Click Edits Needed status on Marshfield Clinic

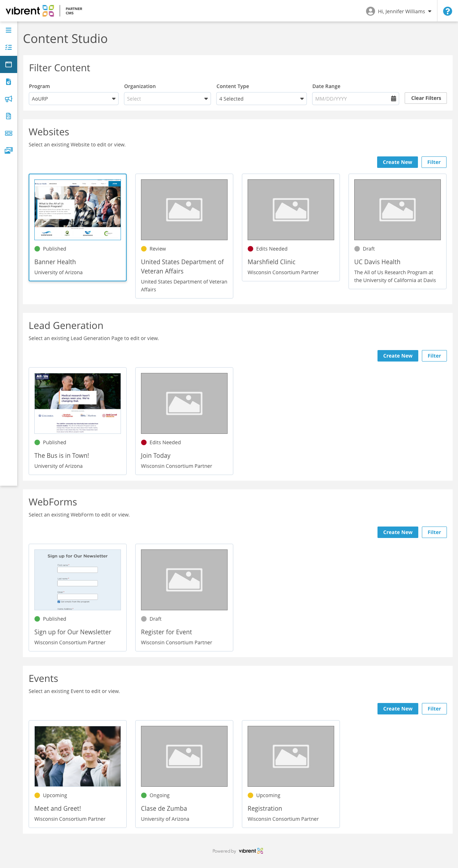tap(268, 249)
